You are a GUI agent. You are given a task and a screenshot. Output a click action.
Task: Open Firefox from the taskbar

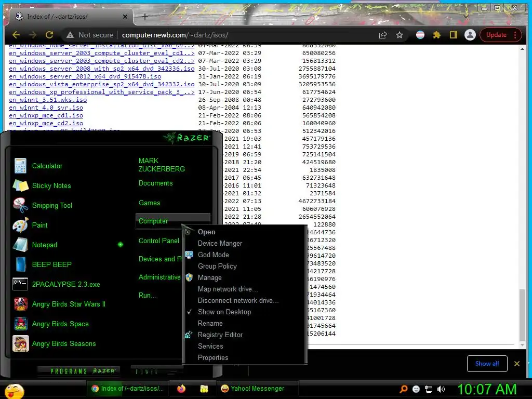[181, 389]
